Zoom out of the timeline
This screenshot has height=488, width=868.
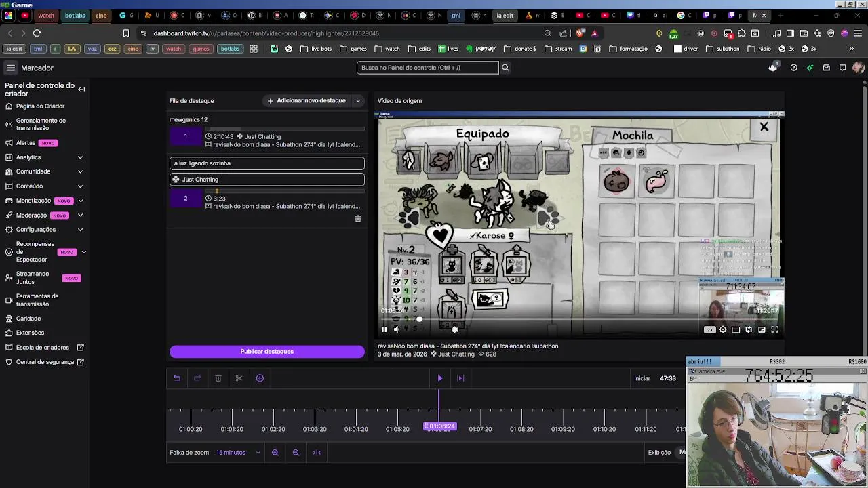click(296, 453)
